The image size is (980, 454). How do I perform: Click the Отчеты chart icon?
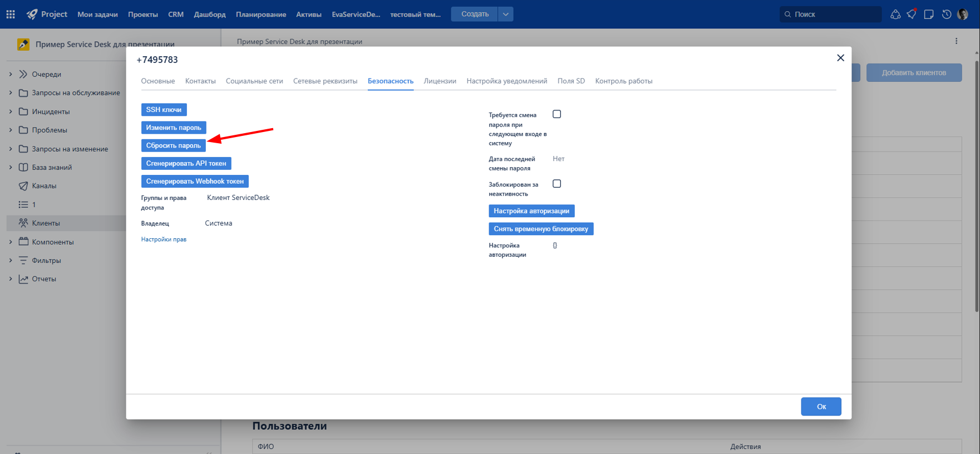tap(23, 279)
